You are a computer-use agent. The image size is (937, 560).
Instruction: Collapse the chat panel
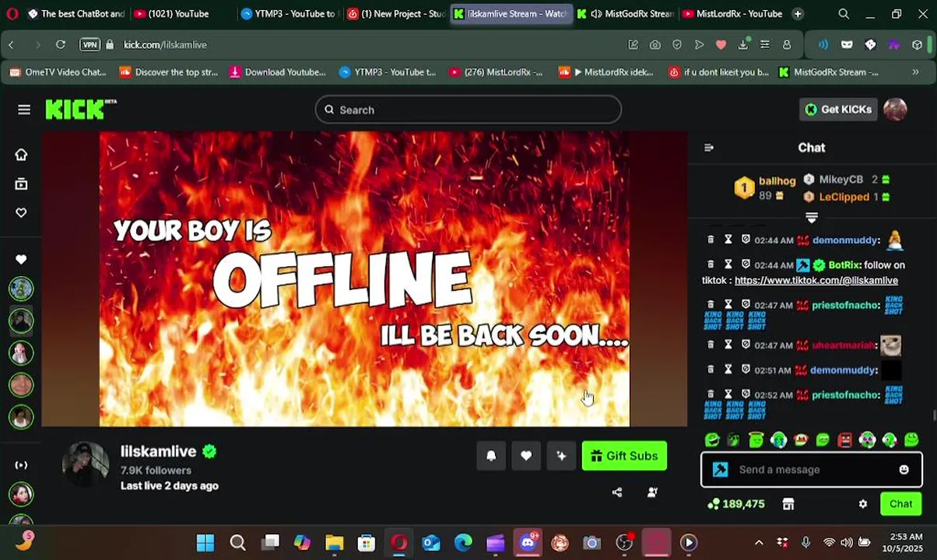[709, 148]
